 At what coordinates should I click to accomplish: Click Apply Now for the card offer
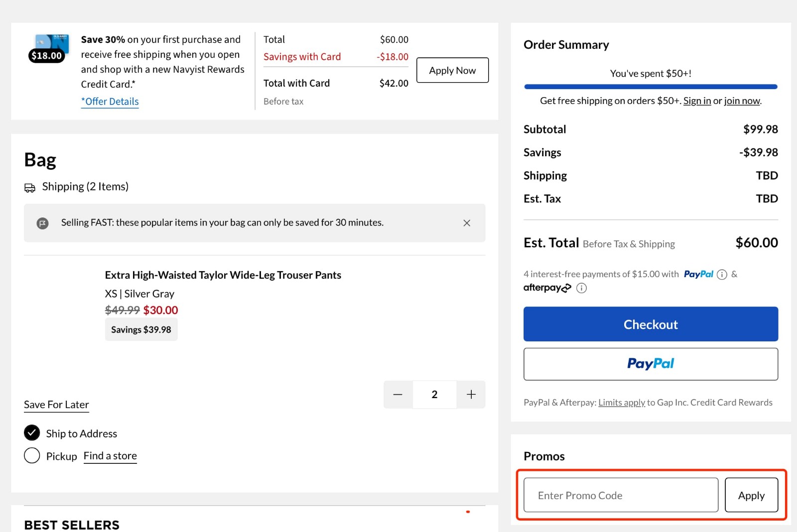pos(452,70)
